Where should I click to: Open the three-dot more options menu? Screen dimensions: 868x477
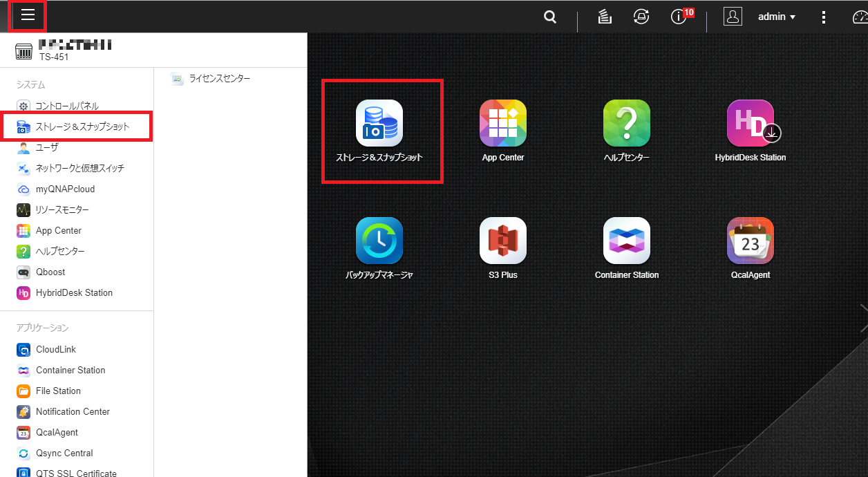(824, 17)
